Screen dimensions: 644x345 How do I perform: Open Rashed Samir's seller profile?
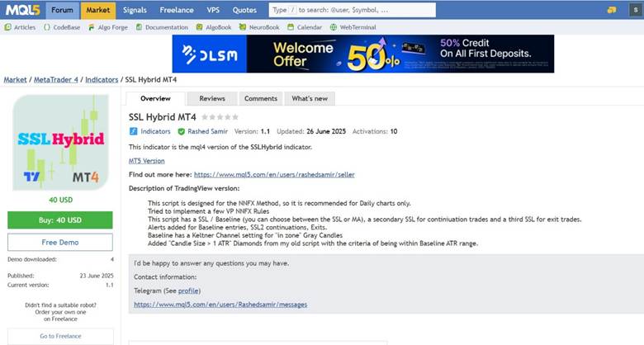(x=207, y=131)
